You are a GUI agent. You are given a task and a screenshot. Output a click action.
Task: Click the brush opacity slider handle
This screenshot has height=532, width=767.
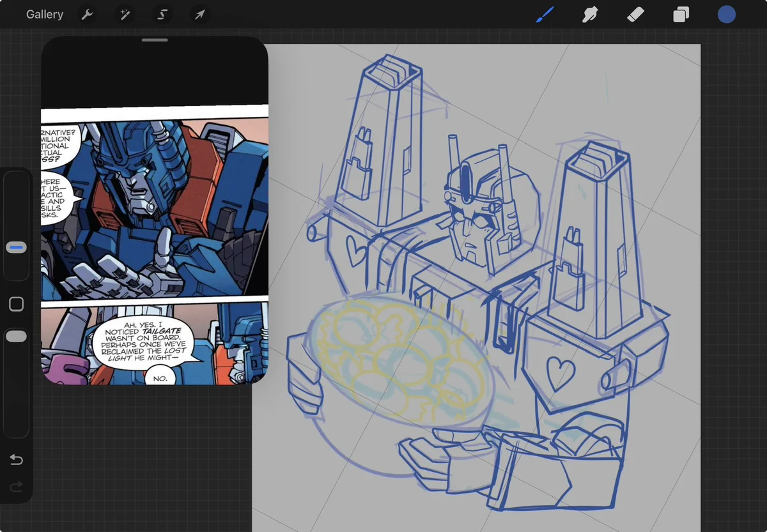coord(16,336)
